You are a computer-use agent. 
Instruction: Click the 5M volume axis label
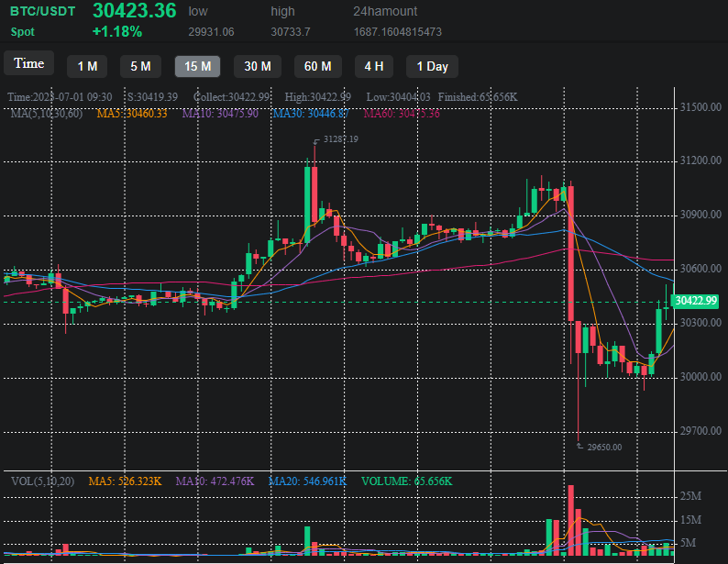pos(688,543)
